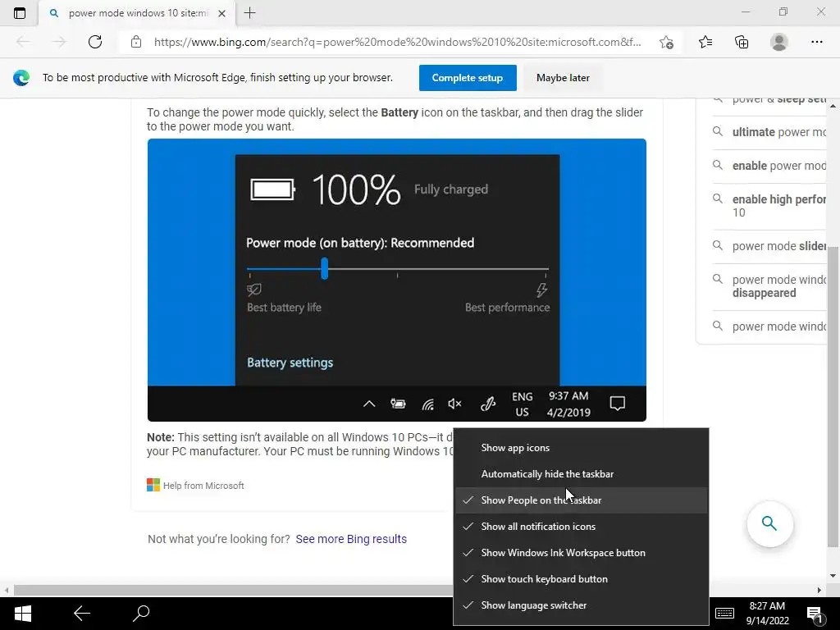This screenshot has height=630, width=840.
Task: Close the power mode search tab
Action: [x=221, y=13]
